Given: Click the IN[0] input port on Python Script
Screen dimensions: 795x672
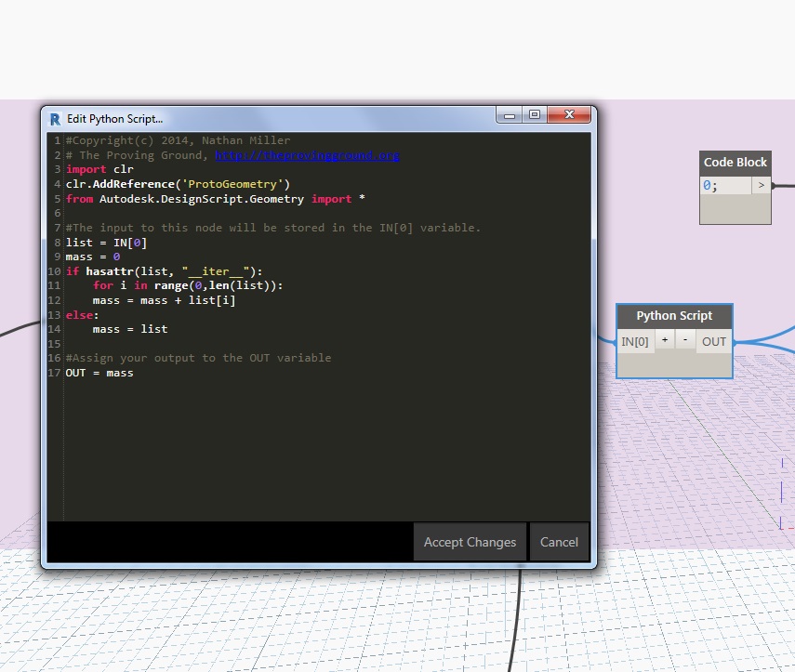Looking at the screenshot, I should (x=635, y=340).
